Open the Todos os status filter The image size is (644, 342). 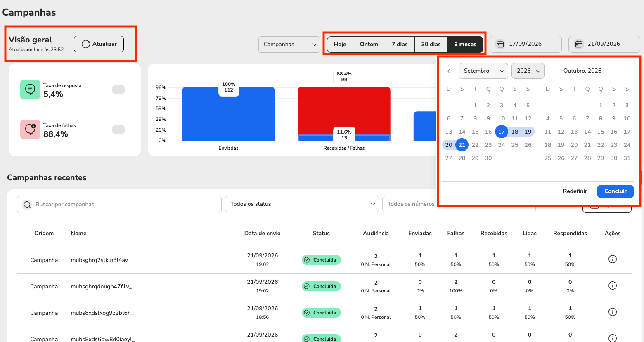pyautogui.click(x=302, y=204)
